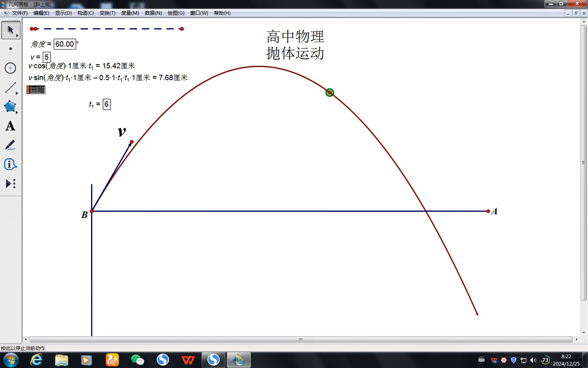Image resolution: width=588 pixels, height=368 pixels.
Task: Click the vertical scrollbar thumb
Action: pyautogui.click(x=584, y=163)
